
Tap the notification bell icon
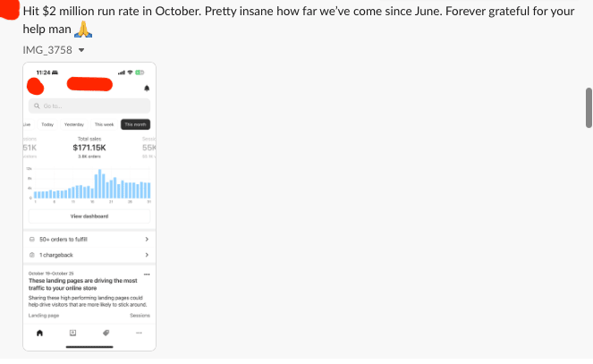tap(146, 88)
